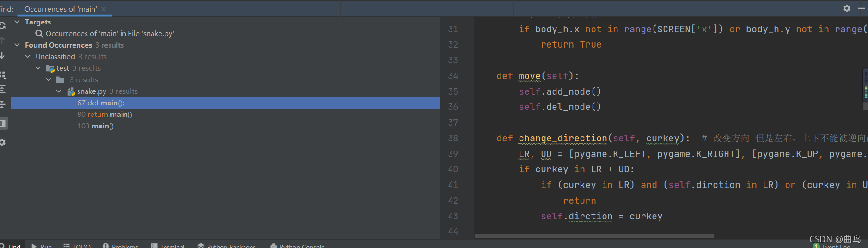Open the Group By options icon
Screen dimensions: 868x248
tap(3, 75)
